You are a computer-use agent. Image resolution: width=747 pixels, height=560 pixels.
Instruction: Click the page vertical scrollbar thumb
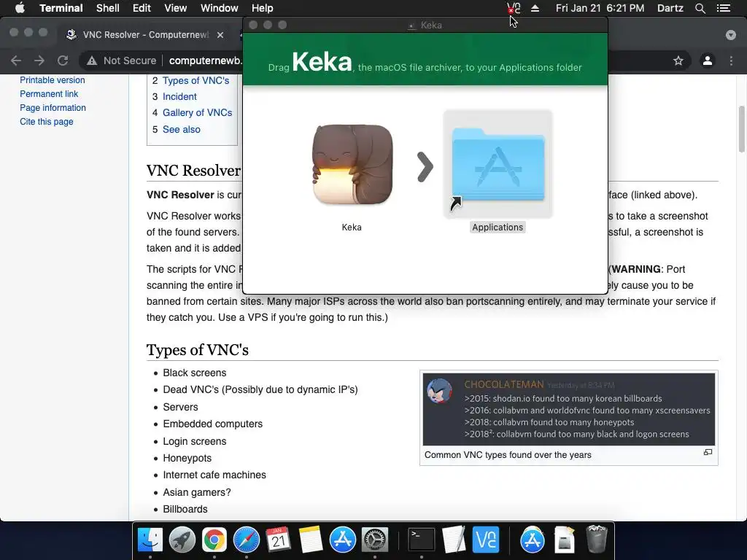[741, 129]
